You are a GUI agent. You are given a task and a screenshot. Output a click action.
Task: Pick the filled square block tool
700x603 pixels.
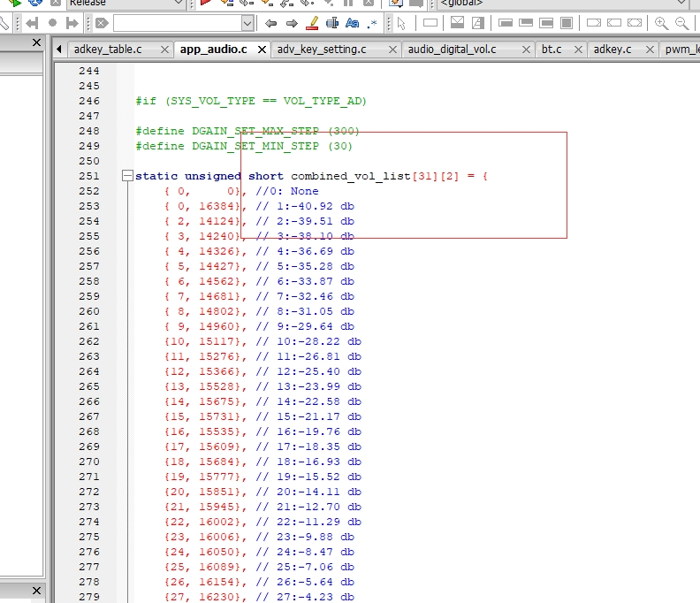tap(567, 23)
